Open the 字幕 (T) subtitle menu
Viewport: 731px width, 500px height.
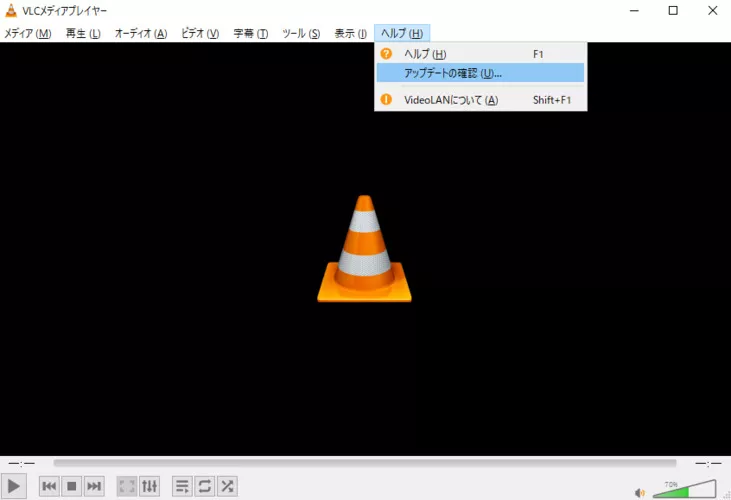tap(251, 33)
